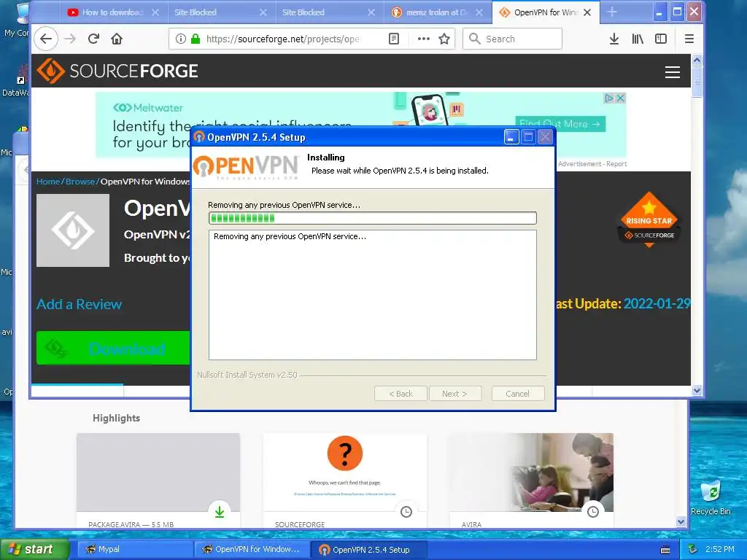Click the setup installation progress bar
This screenshot has width=747, height=560.
pos(373,218)
